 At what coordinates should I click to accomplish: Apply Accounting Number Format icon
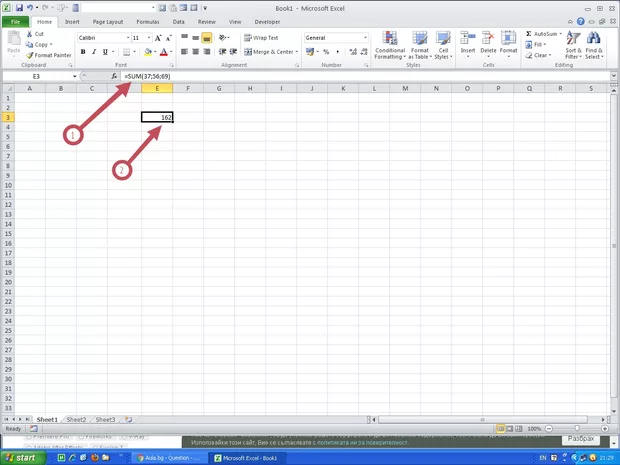pyautogui.click(x=310, y=52)
